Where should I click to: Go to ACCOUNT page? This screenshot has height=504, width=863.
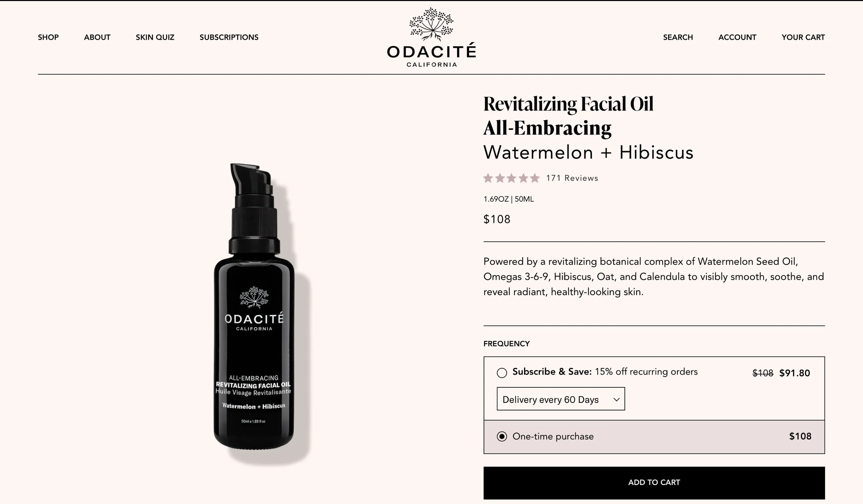pos(737,37)
